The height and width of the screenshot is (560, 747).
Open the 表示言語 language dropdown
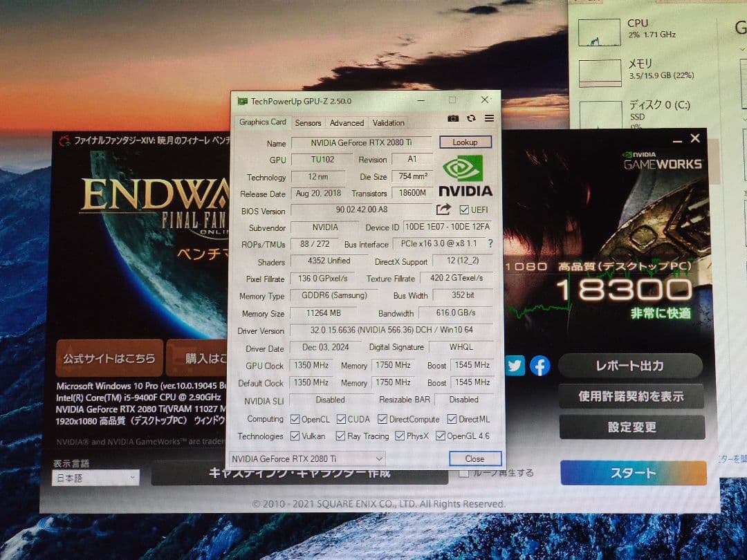(95, 478)
